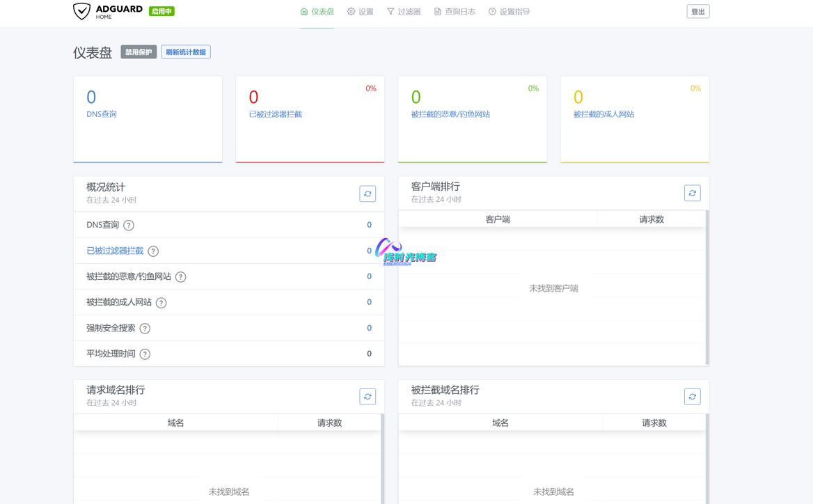Select the 仪表盘 tab
The image size is (813, 504).
[317, 12]
